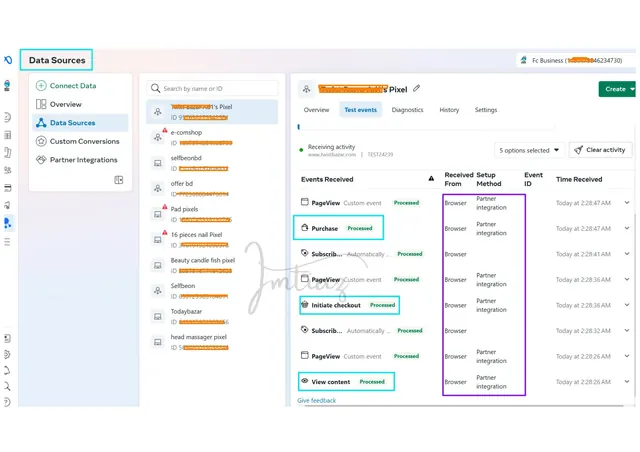
Task: Click the pixel icon beside the Pixel title
Action: [307, 89]
